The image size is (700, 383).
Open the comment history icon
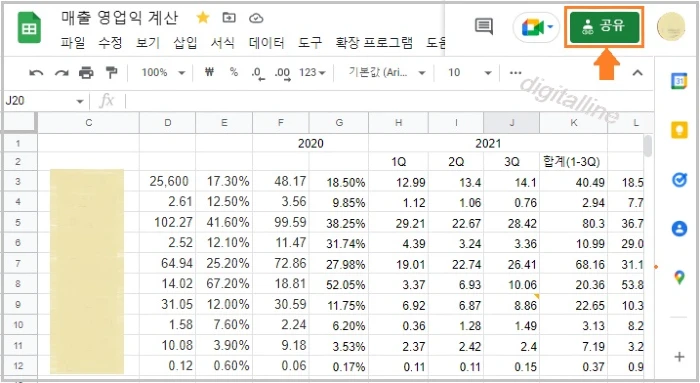coord(483,26)
